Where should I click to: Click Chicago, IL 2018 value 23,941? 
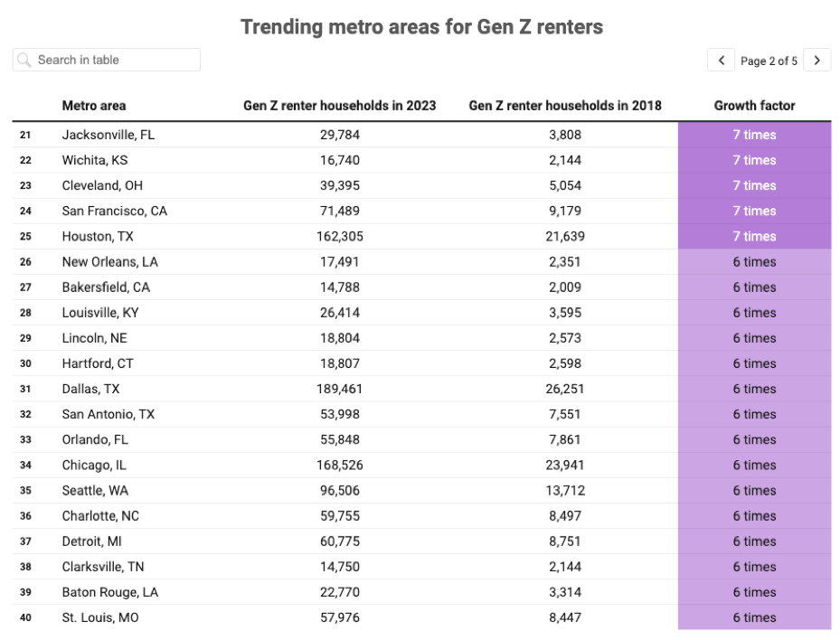coord(565,465)
